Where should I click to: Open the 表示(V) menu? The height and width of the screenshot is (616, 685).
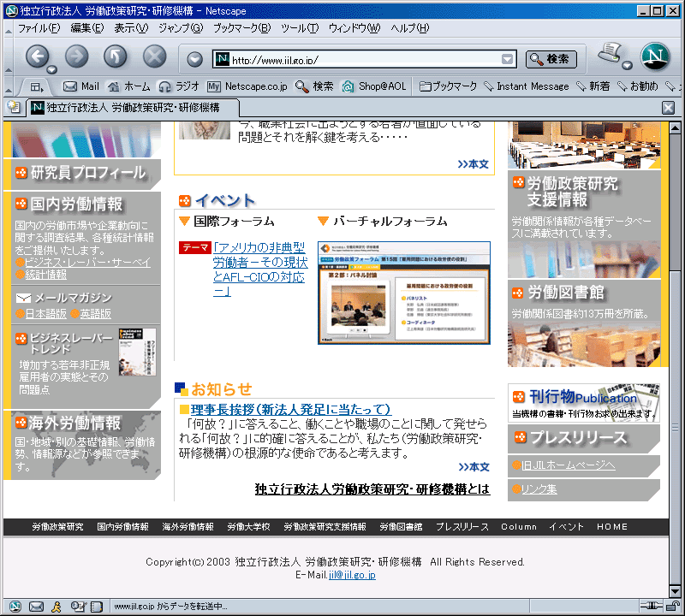pyautogui.click(x=131, y=28)
